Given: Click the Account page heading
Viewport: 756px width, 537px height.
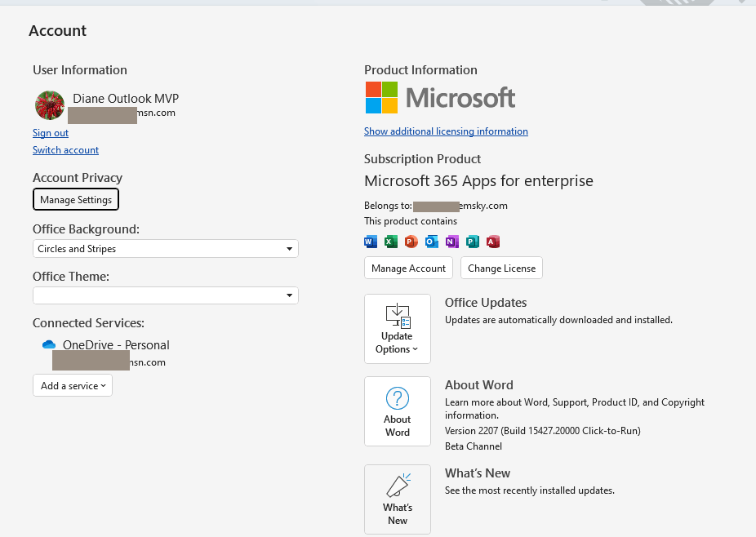Looking at the screenshot, I should coord(57,30).
